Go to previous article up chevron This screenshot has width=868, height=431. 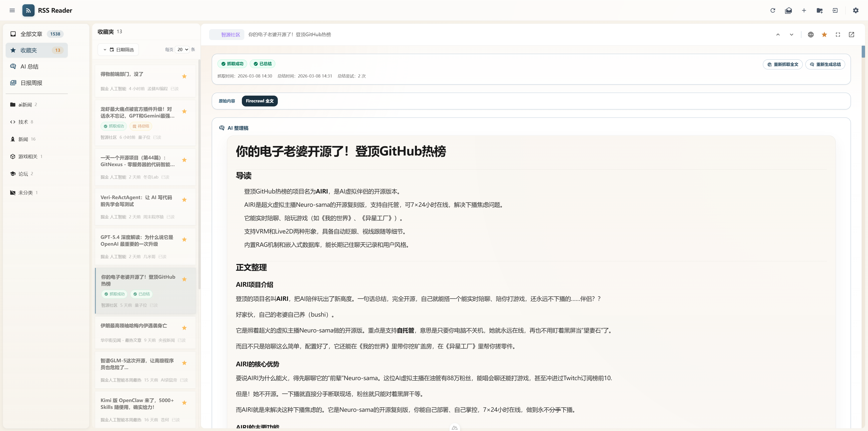778,35
